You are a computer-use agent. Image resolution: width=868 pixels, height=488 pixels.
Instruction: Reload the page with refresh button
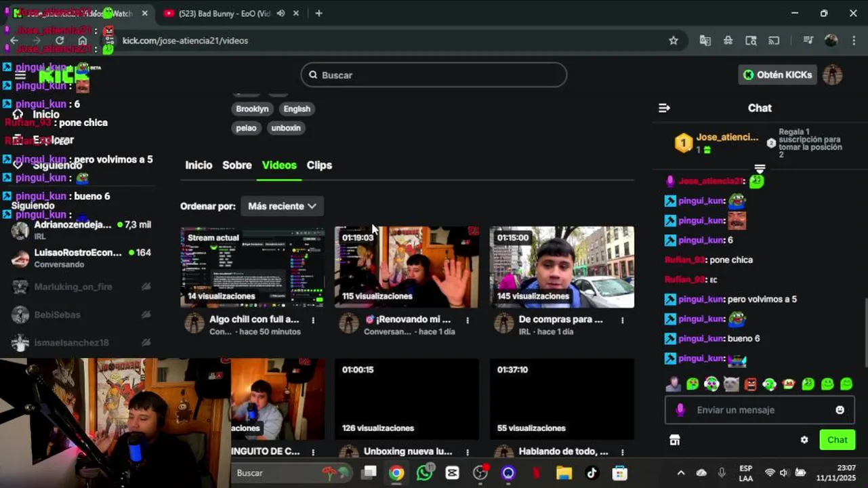tap(60, 41)
